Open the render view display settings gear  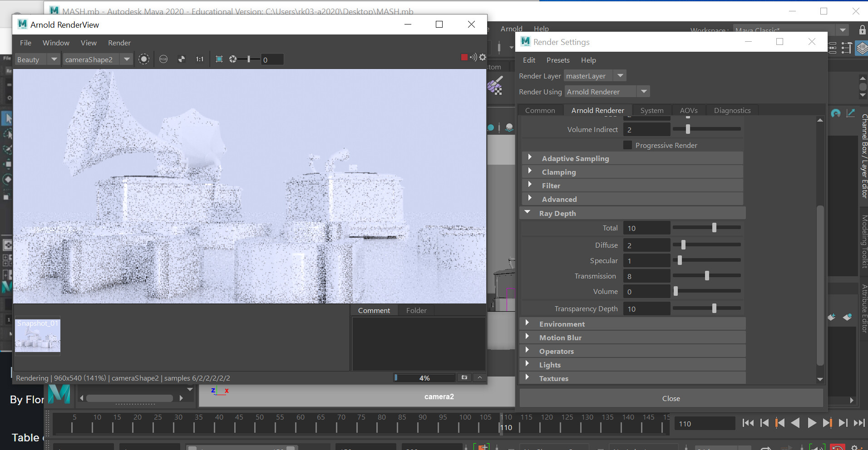pyautogui.click(x=482, y=58)
